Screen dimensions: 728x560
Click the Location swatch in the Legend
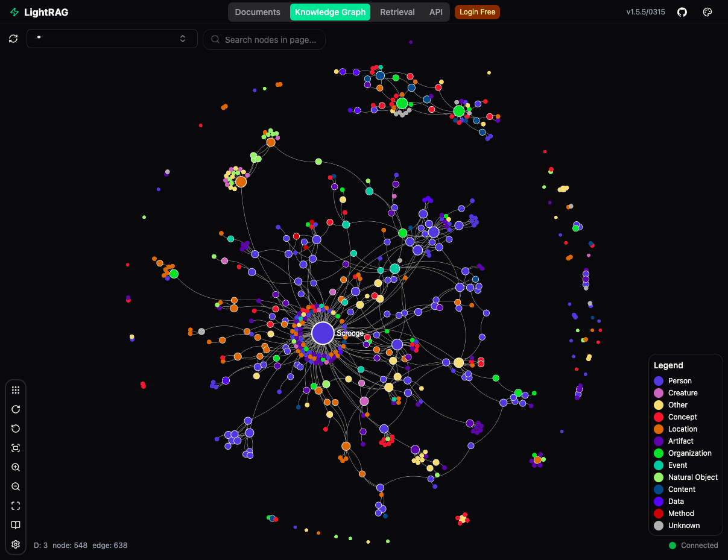click(659, 429)
